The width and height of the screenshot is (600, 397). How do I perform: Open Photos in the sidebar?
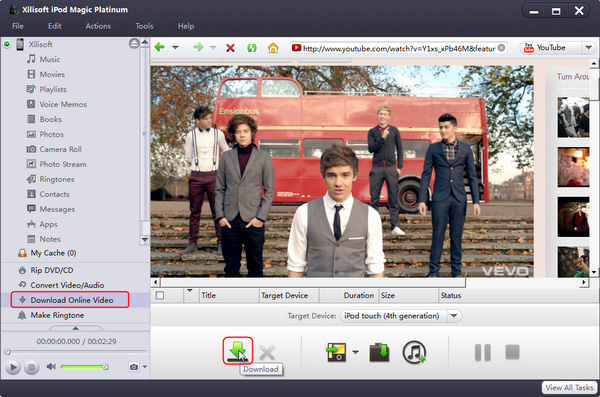click(x=51, y=134)
